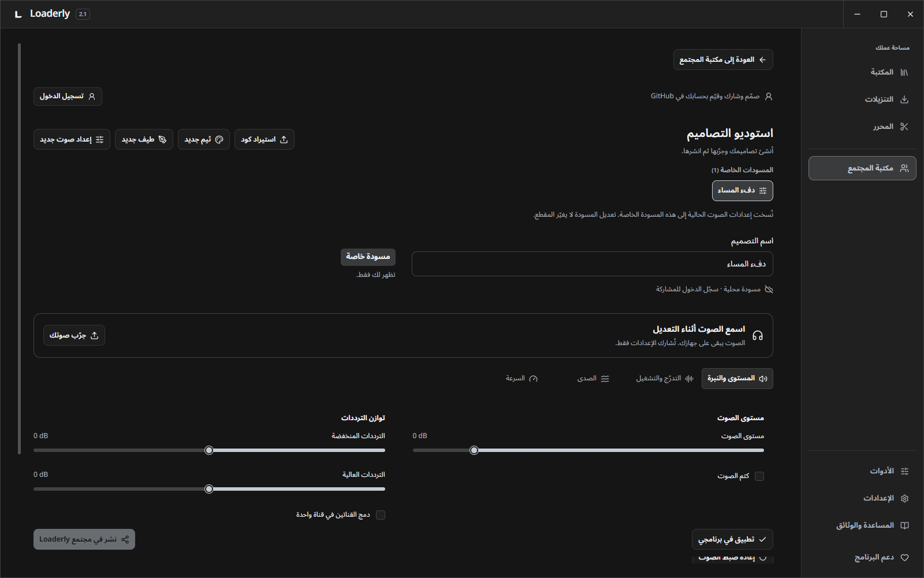Image resolution: width=924 pixels, height=578 pixels.
Task: Click the library books icon
Action: pos(904,72)
